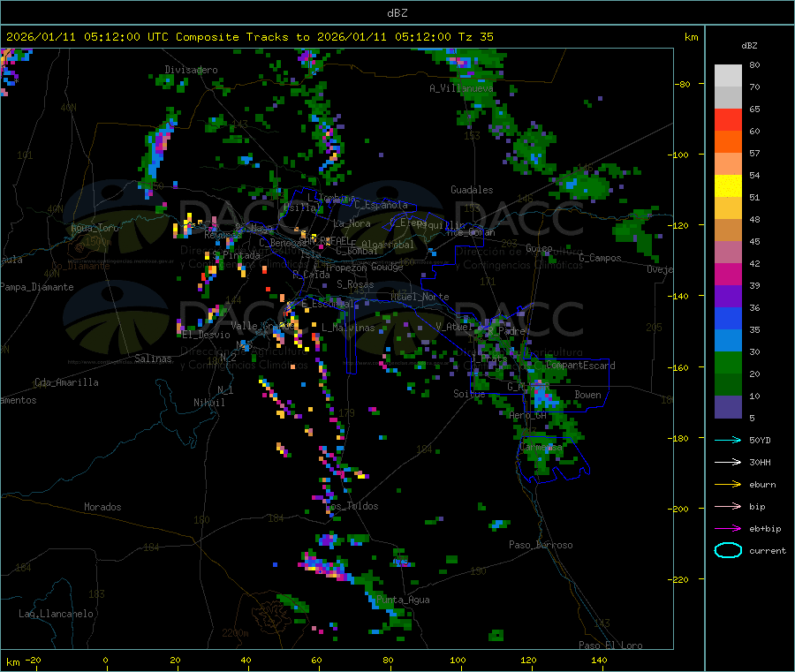
Task: Click the 45 dBZ tan color band
Action: pos(728,230)
